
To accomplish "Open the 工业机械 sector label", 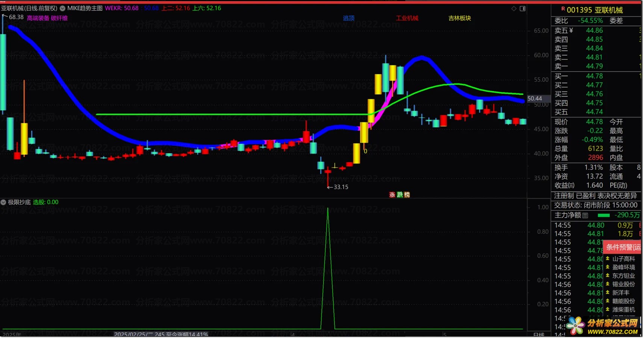I will (x=407, y=18).
